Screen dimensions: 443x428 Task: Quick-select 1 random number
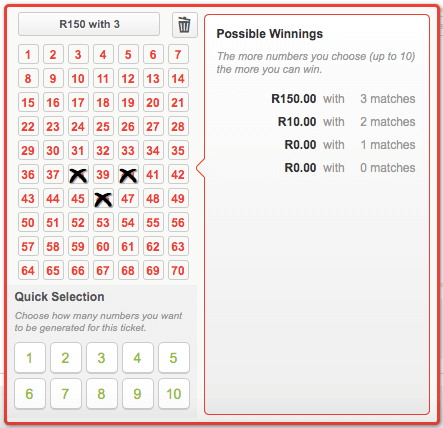pos(30,358)
